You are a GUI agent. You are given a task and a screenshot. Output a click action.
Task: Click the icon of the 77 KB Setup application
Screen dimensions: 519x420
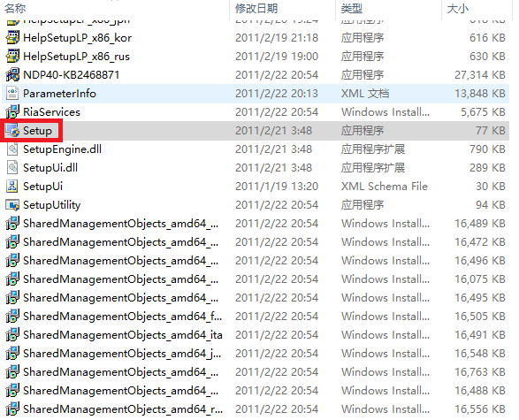pyautogui.click(x=12, y=131)
